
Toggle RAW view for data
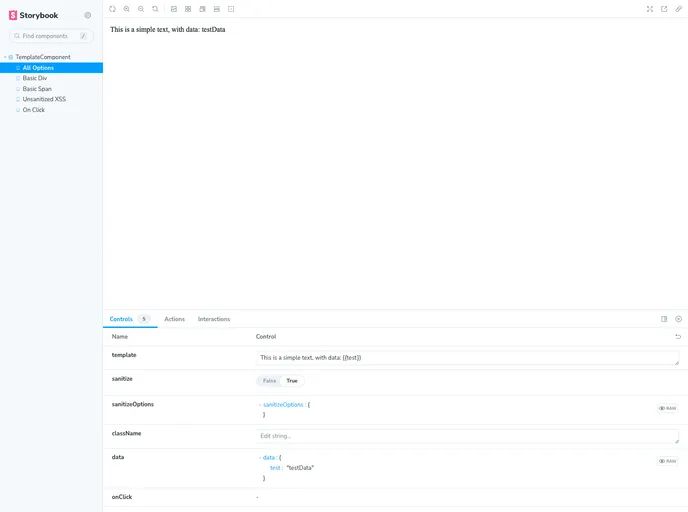[667, 461]
